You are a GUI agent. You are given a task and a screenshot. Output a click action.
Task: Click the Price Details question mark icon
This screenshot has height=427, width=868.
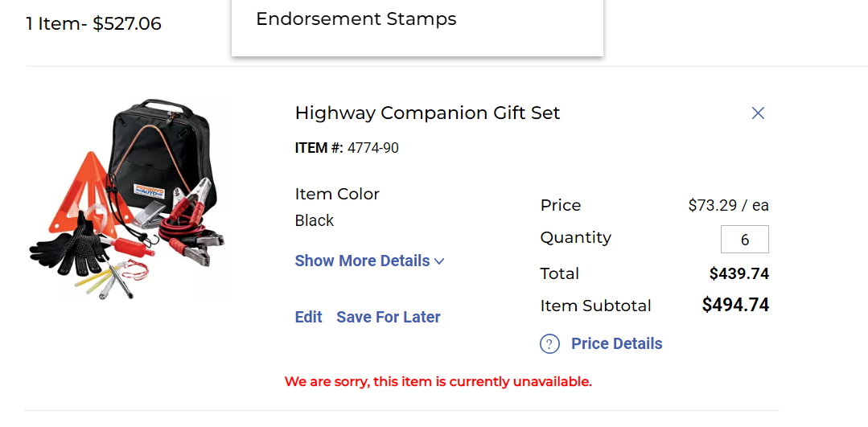[549, 344]
